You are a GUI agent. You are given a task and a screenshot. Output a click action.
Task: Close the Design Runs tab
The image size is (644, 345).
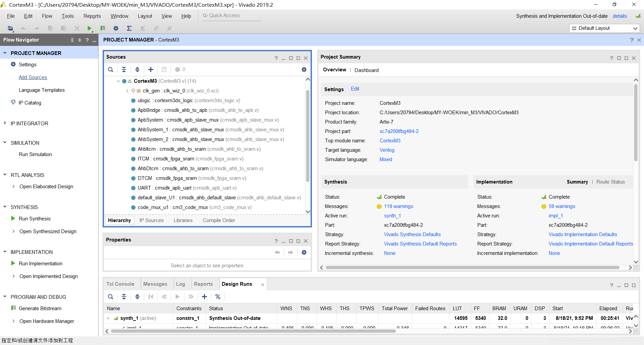[263, 285]
